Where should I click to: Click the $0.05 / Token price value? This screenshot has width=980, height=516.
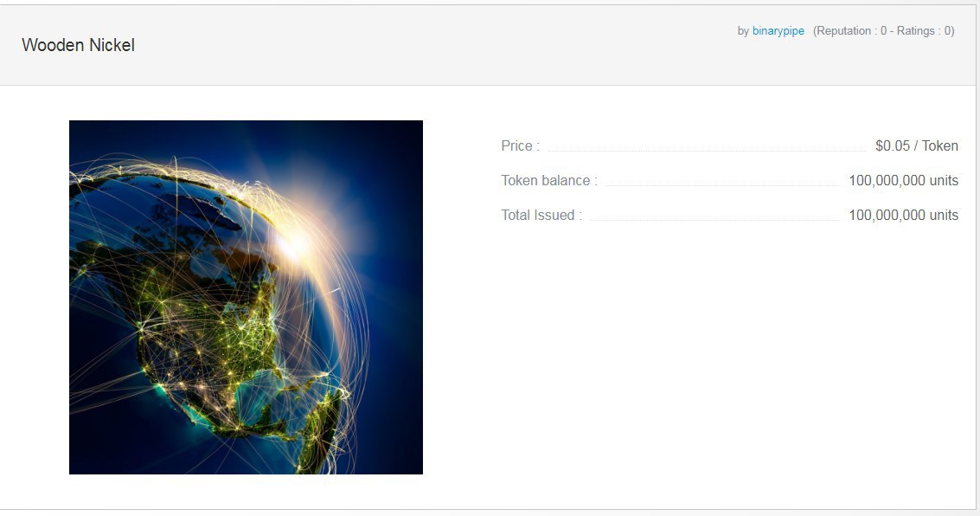(x=916, y=145)
